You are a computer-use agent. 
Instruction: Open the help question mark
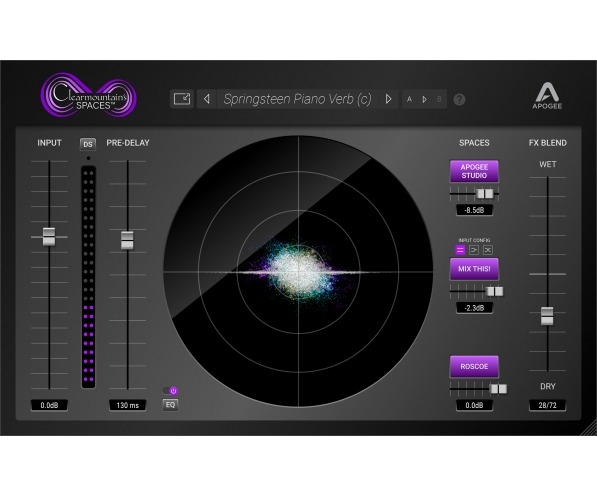point(459,100)
